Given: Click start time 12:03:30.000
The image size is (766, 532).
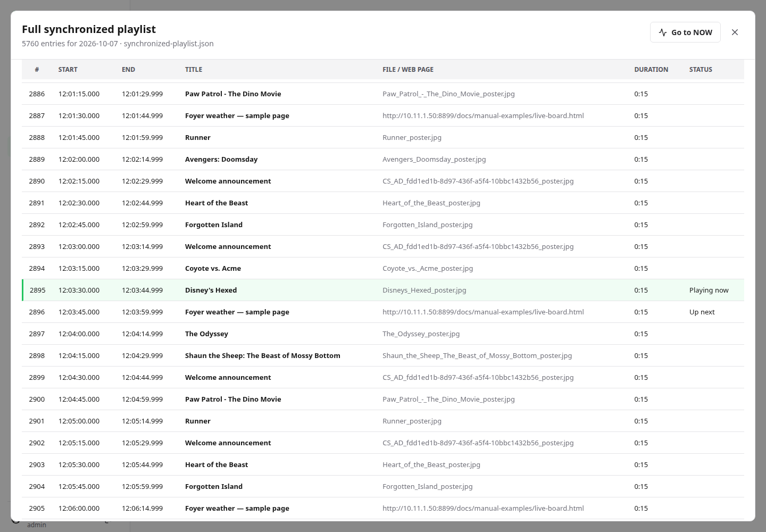Looking at the screenshot, I should [79, 290].
